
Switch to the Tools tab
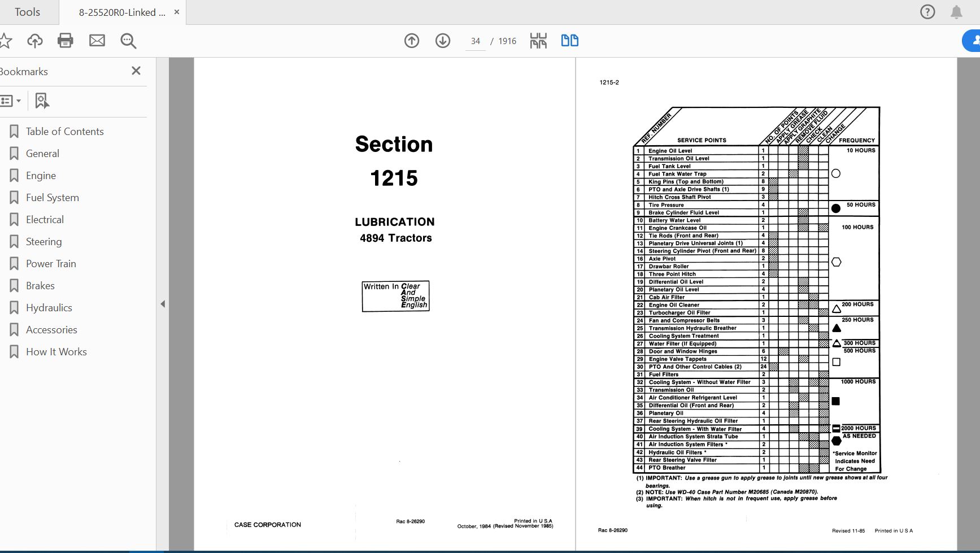[x=27, y=11]
